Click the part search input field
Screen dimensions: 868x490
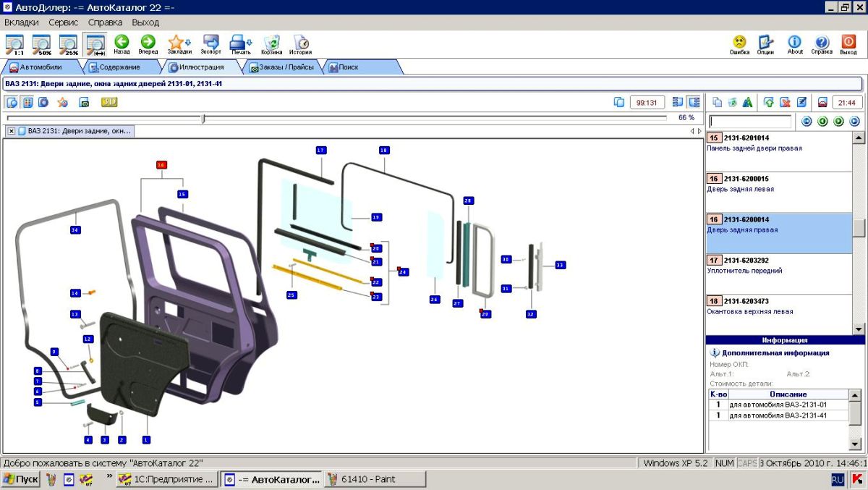[750, 122]
